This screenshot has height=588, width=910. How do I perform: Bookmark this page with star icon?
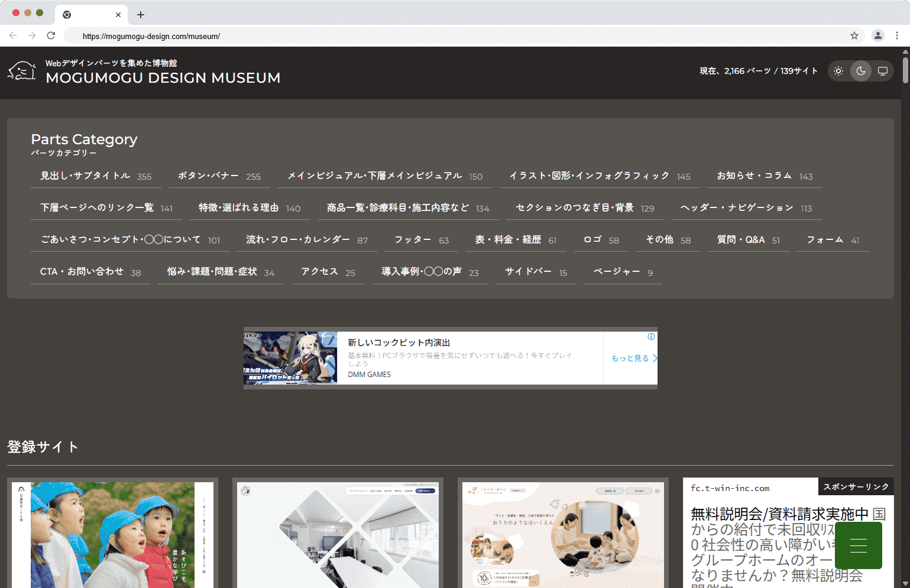pyautogui.click(x=854, y=35)
